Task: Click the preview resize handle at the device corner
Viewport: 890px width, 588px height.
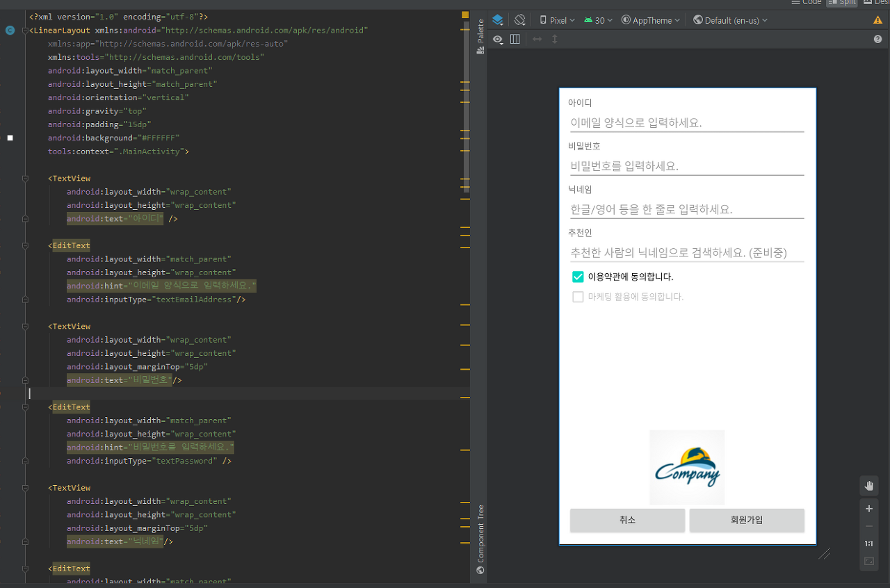Action: [825, 553]
